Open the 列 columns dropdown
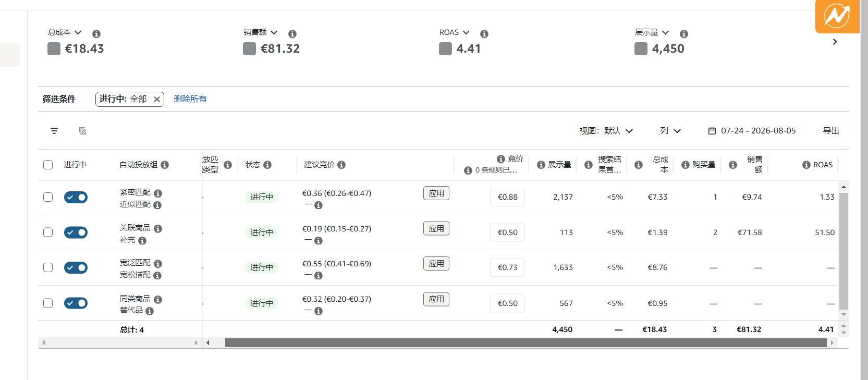 670,131
